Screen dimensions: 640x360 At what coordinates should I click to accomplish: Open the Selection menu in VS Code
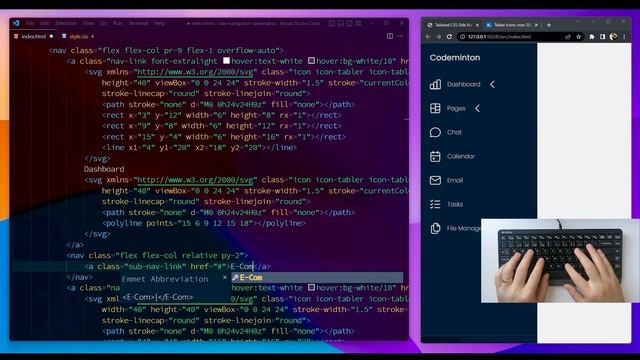(x=66, y=23)
